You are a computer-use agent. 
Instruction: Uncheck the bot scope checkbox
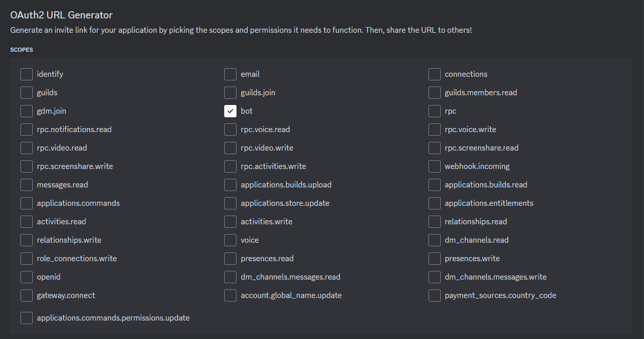tap(230, 111)
